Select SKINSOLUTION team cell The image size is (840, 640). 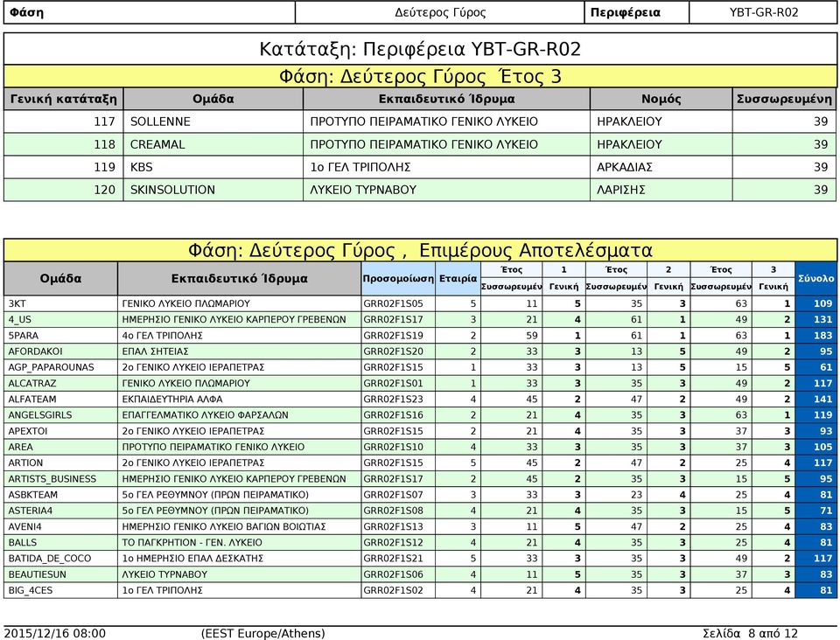(x=213, y=190)
